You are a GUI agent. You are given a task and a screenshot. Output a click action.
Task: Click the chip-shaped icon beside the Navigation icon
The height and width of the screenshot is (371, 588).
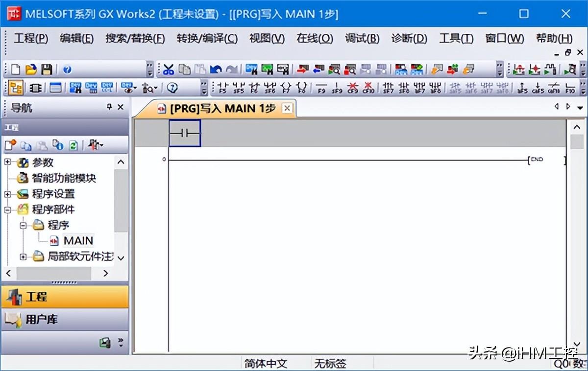click(35, 88)
